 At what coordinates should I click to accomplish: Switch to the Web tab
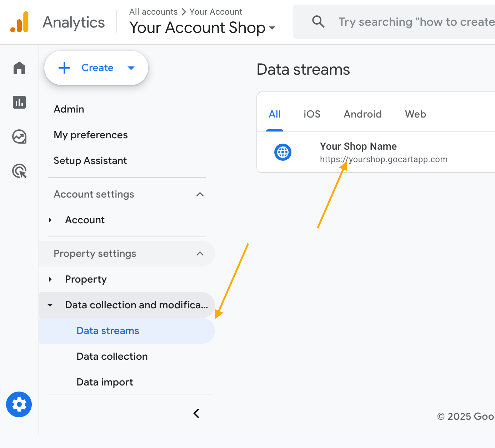click(x=415, y=114)
